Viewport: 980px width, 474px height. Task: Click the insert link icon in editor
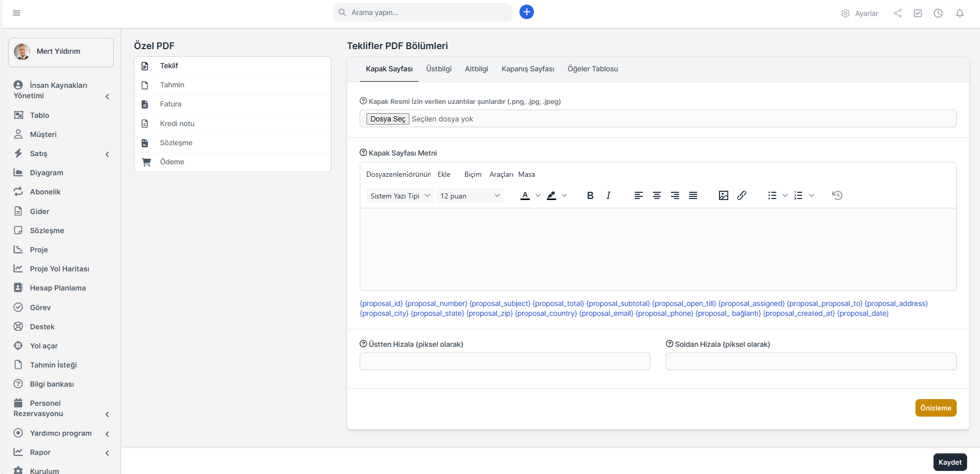point(742,195)
